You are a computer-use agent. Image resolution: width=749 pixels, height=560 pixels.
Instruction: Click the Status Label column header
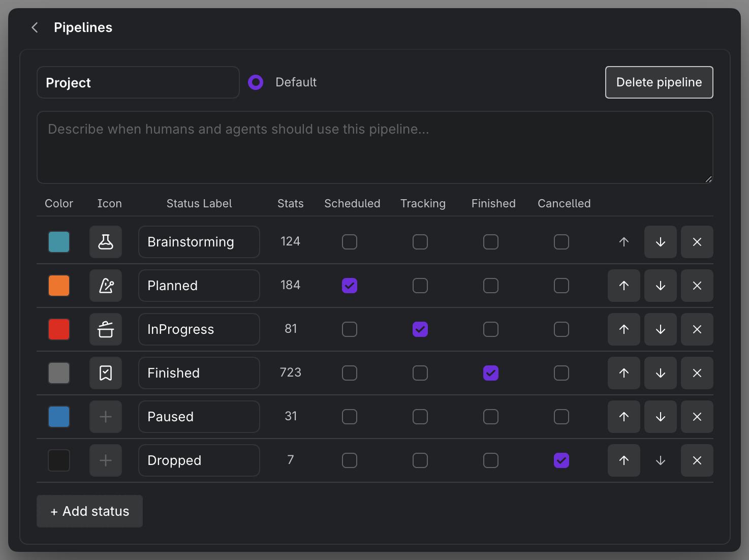pyautogui.click(x=199, y=203)
